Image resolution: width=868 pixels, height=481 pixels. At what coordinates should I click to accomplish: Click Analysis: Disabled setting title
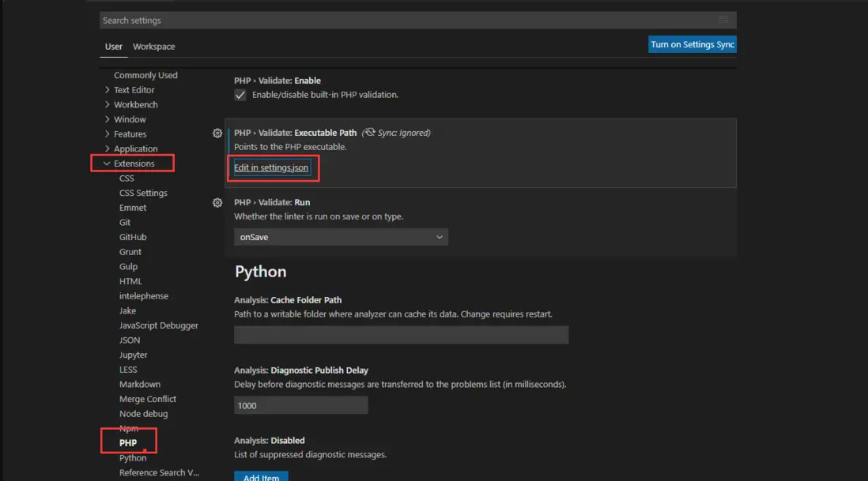pyautogui.click(x=269, y=441)
